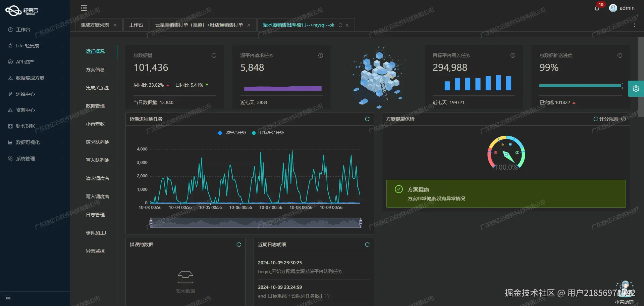Image resolution: width=644 pixels, height=306 pixels.
Task: Click the page vertical scrollbar
Action: point(641,77)
